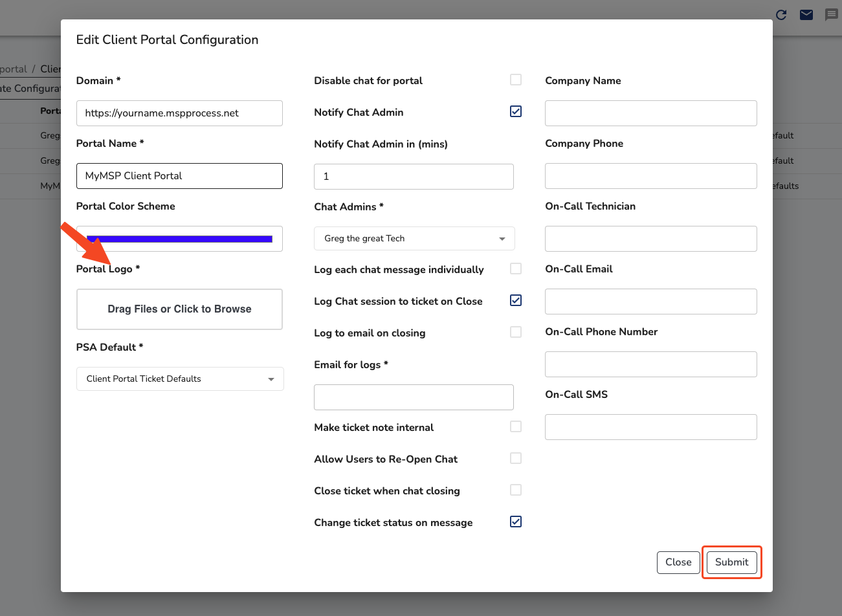The image size is (842, 616).
Task: Open the chat messages icon
Action: point(832,14)
